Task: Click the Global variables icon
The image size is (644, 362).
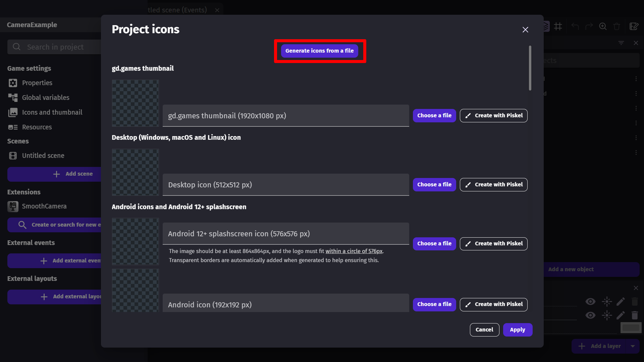Action: pos(12,97)
